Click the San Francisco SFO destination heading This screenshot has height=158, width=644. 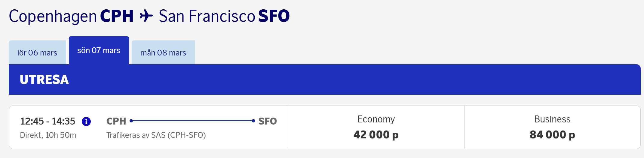[224, 16]
